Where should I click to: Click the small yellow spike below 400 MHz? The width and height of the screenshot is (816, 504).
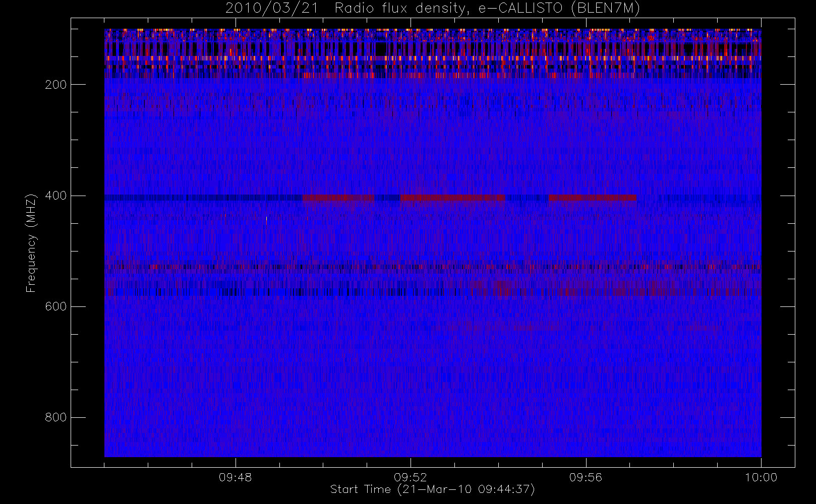266,220
